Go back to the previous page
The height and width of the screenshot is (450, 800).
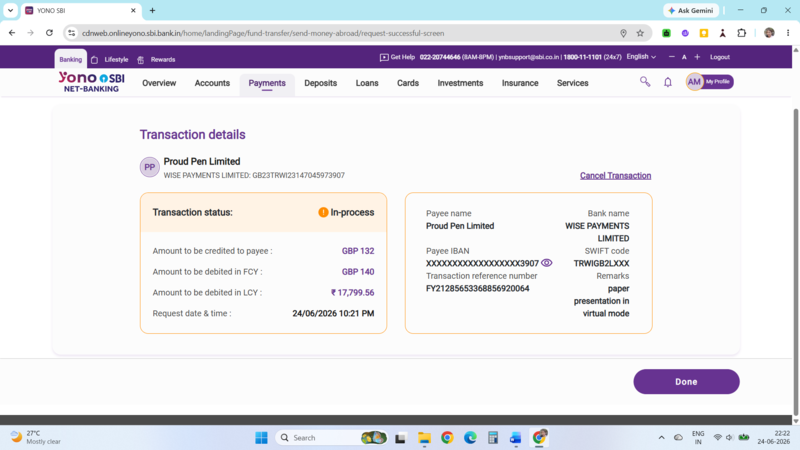pyautogui.click(x=12, y=33)
